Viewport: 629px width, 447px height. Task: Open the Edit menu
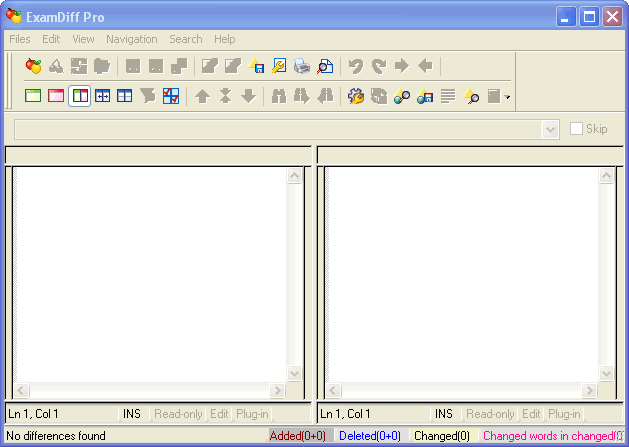pos(51,39)
